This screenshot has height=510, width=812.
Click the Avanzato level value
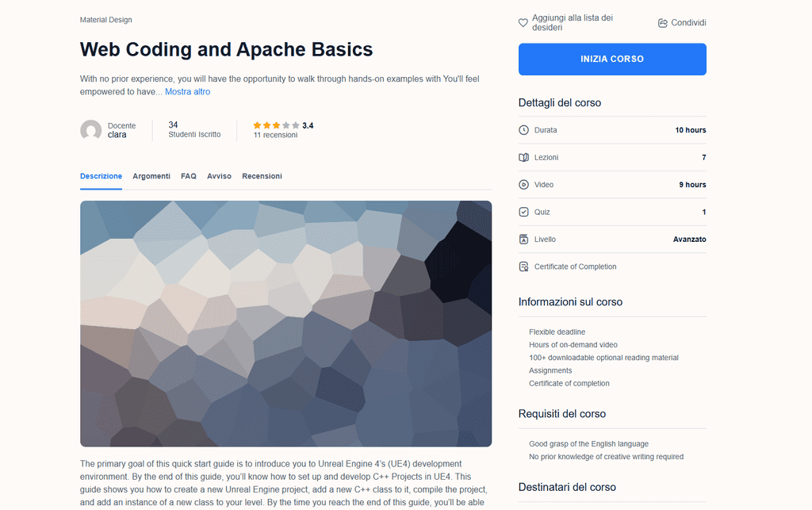click(689, 240)
